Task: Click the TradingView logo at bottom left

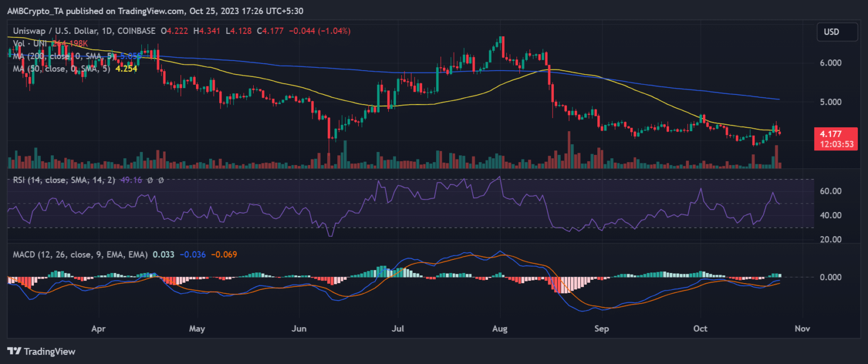Action: coord(41,352)
